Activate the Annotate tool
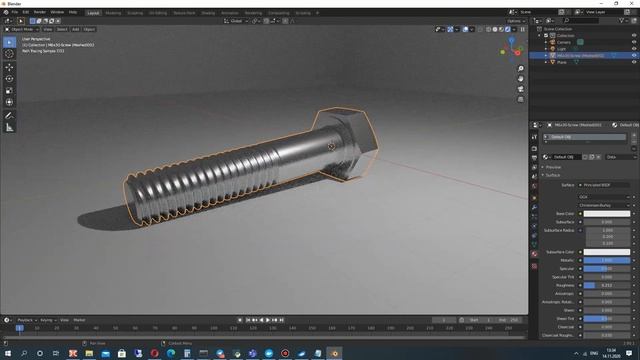640x360 pixels. pyautogui.click(x=9, y=116)
